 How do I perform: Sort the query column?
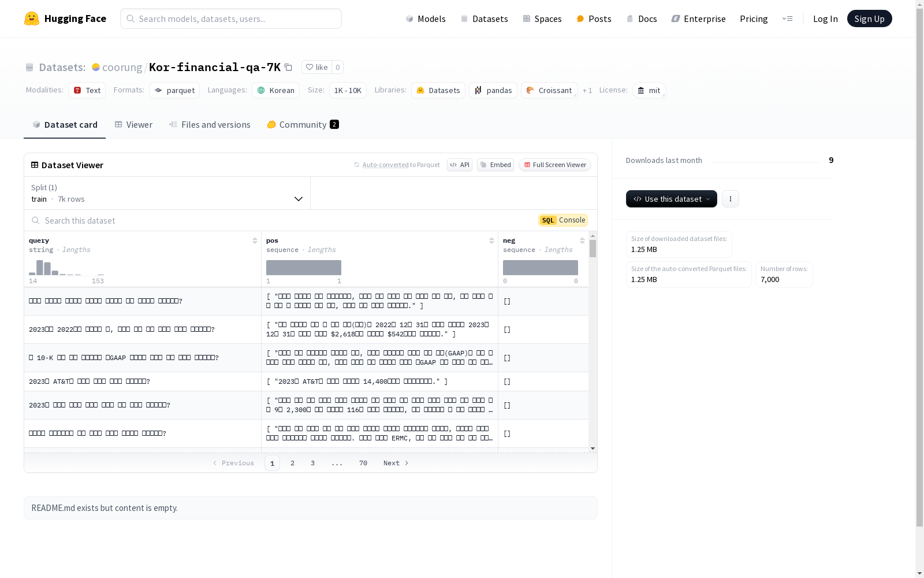[x=255, y=240]
